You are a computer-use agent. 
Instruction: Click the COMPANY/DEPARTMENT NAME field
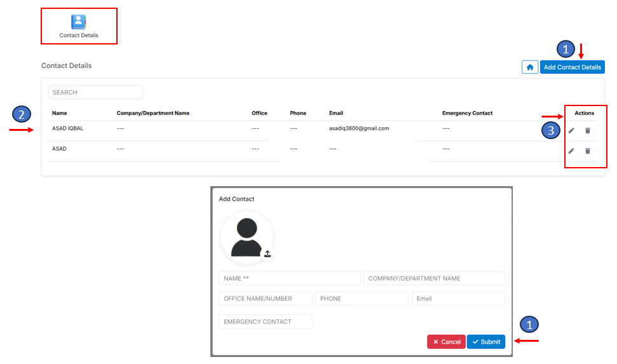(x=434, y=278)
